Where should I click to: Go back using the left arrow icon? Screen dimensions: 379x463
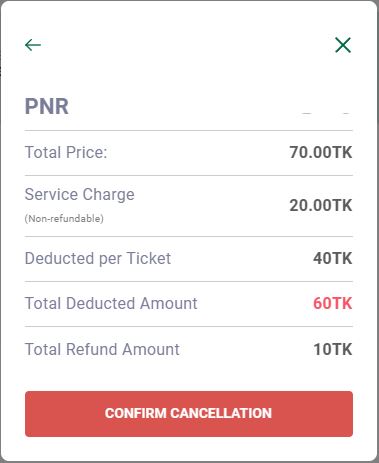point(33,45)
